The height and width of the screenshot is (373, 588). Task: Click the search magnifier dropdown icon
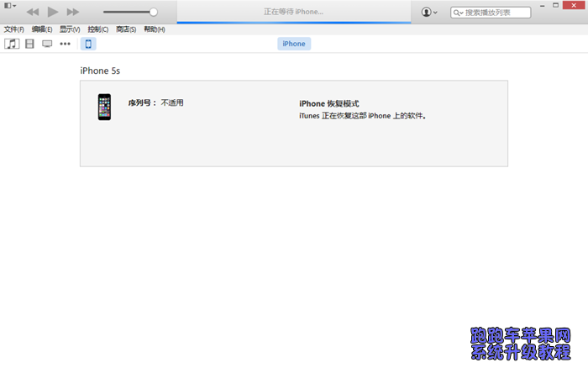[x=458, y=13]
